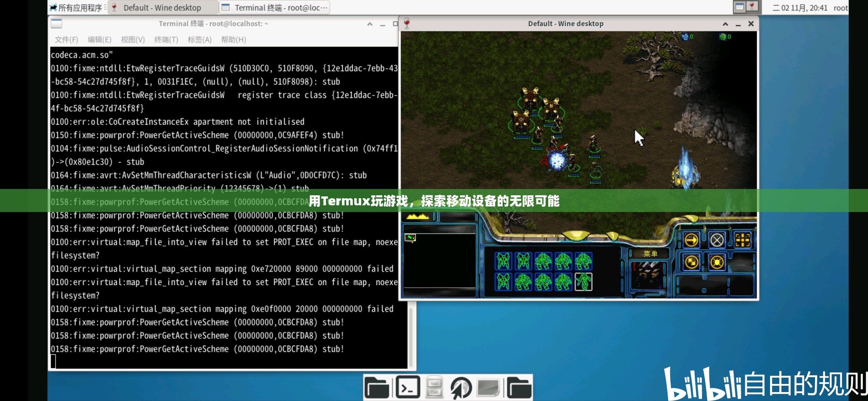The height and width of the screenshot is (401, 868).
Task: Click the root user label in panel
Action: [x=841, y=8]
